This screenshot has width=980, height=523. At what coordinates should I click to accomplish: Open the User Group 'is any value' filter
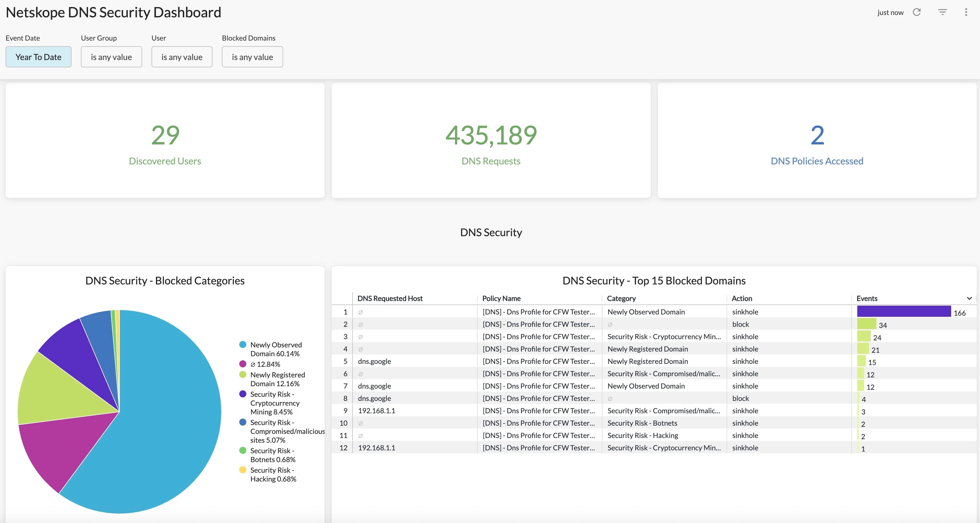[112, 57]
